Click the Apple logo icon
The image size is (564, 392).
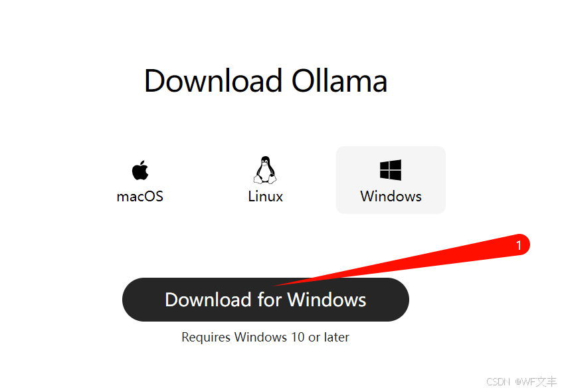[140, 169]
